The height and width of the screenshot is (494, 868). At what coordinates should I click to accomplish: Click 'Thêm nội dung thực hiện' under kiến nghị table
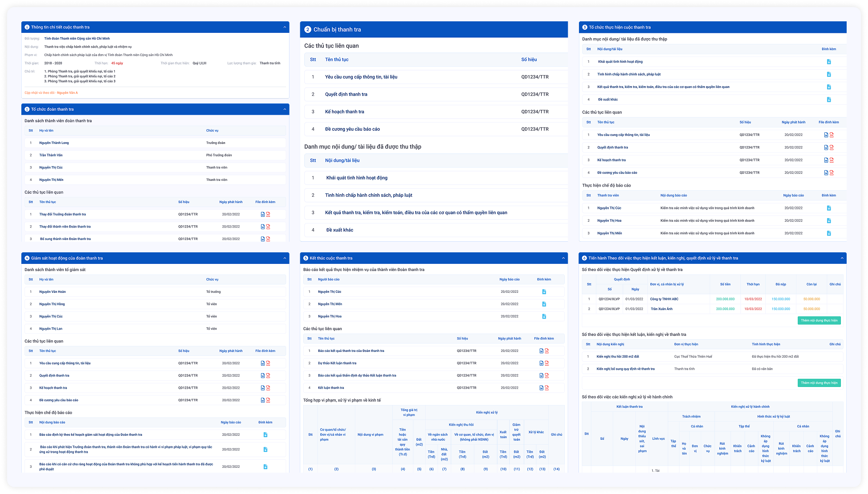[x=819, y=382]
